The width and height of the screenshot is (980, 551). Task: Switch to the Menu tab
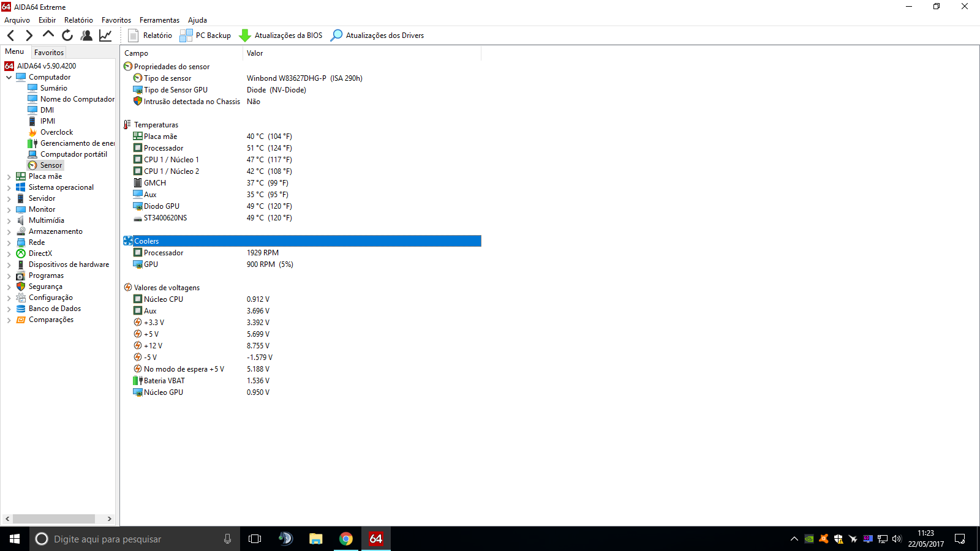15,52
